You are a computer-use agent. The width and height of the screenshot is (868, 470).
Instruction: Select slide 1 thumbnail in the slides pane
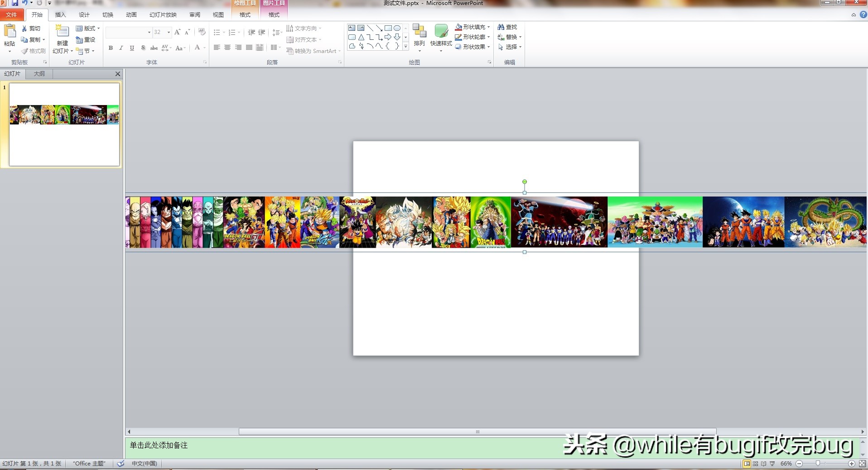tap(64, 124)
